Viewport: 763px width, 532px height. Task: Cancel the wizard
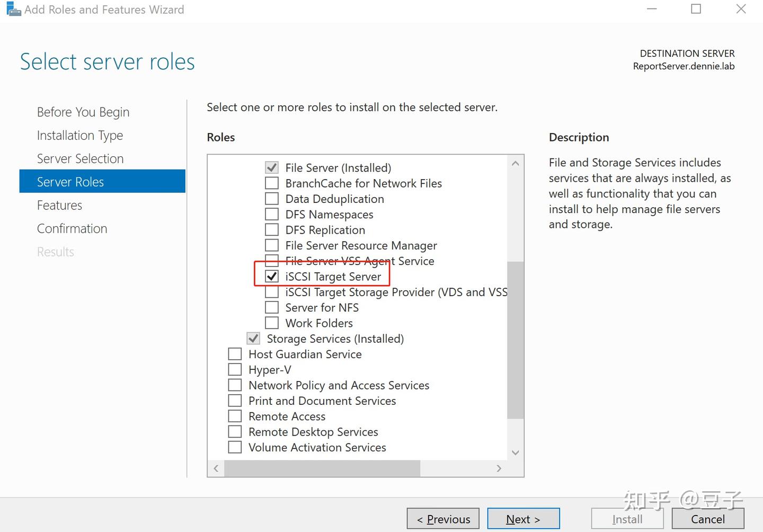coord(708,519)
